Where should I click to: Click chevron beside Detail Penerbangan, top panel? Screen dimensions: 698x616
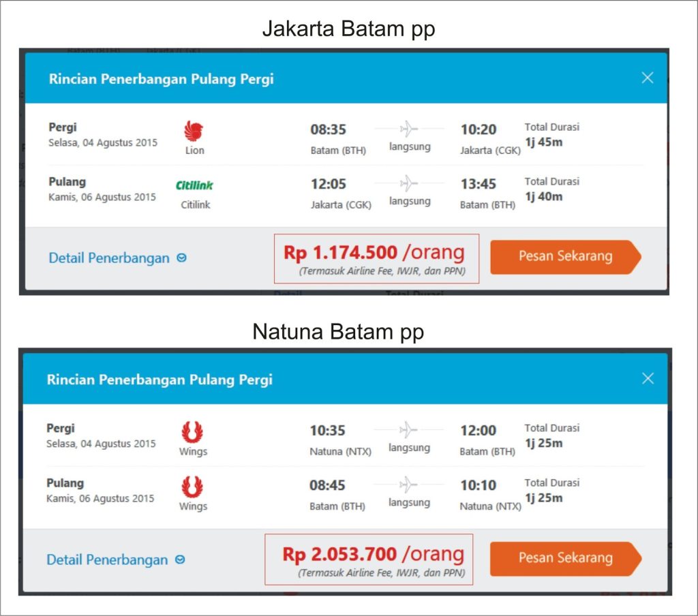click(x=181, y=258)
